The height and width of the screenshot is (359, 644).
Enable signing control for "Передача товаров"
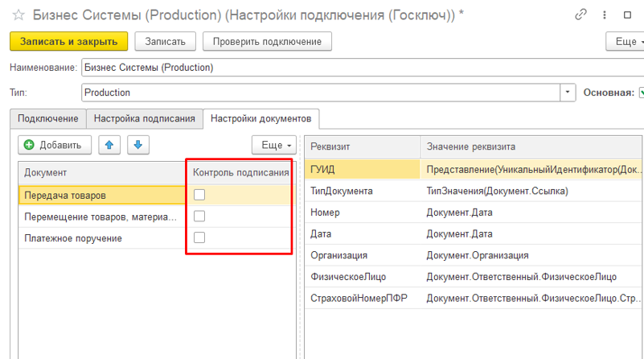199,195
